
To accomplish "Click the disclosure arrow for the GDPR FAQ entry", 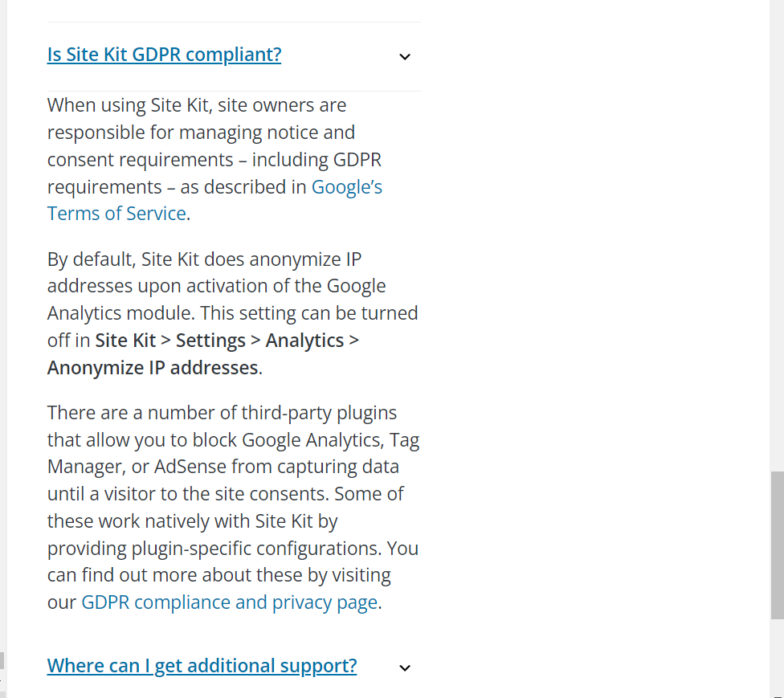I will (405, 56).
